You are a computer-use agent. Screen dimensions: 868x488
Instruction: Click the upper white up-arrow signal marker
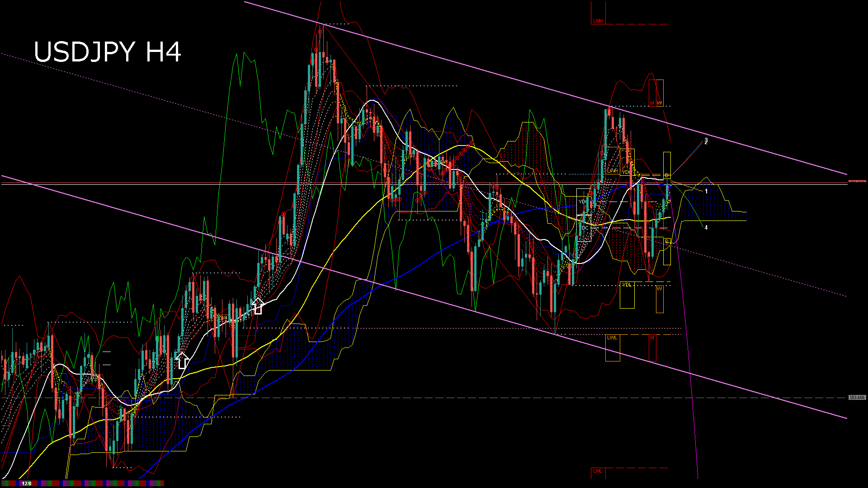258,306
